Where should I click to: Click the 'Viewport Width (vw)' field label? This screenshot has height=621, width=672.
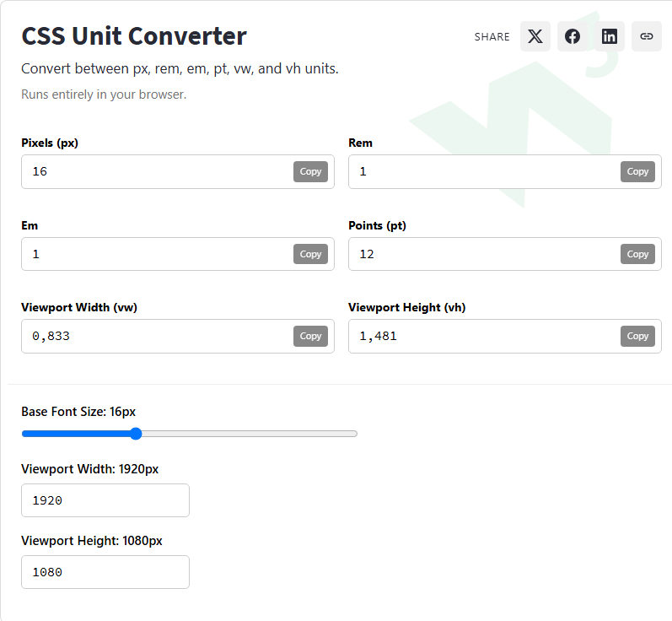click(79, 307)
